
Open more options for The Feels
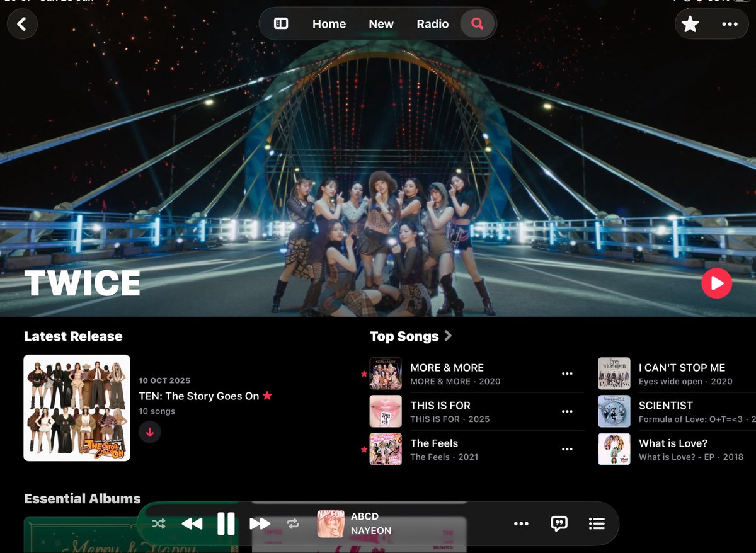[567, 449]
